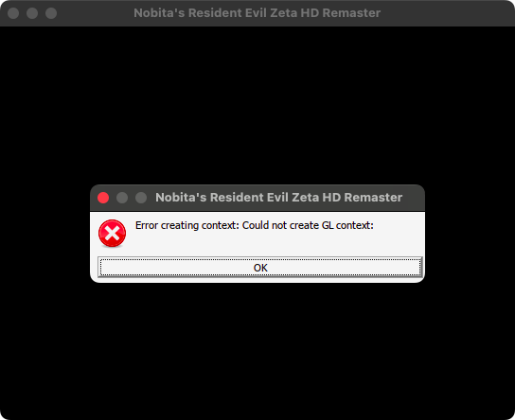Select the error dialog's title bar text
The width and height of the screenshot is (515, 420).
[279, 197]
